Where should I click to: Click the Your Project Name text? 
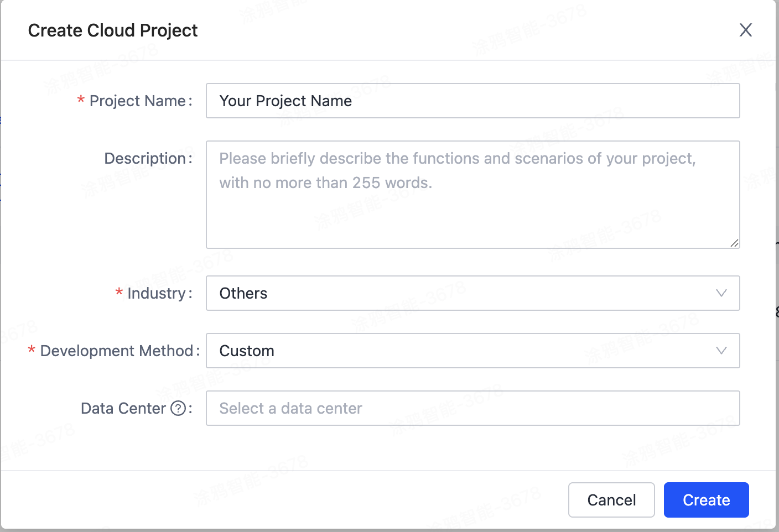click(x=285, y=101)
